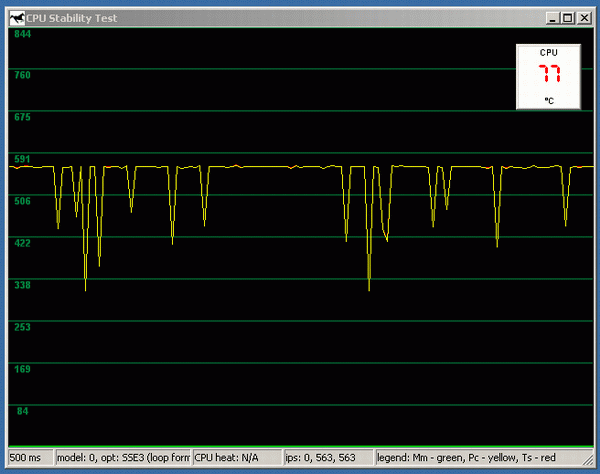
Task: Click the CPU Stability Test title bar text
Action: [x=68, y=16]
